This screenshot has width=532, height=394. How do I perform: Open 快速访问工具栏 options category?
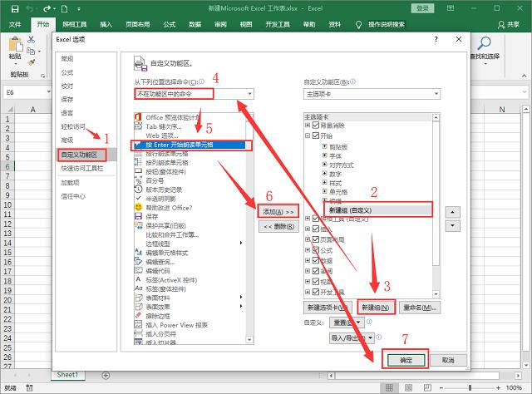[82, 169]
